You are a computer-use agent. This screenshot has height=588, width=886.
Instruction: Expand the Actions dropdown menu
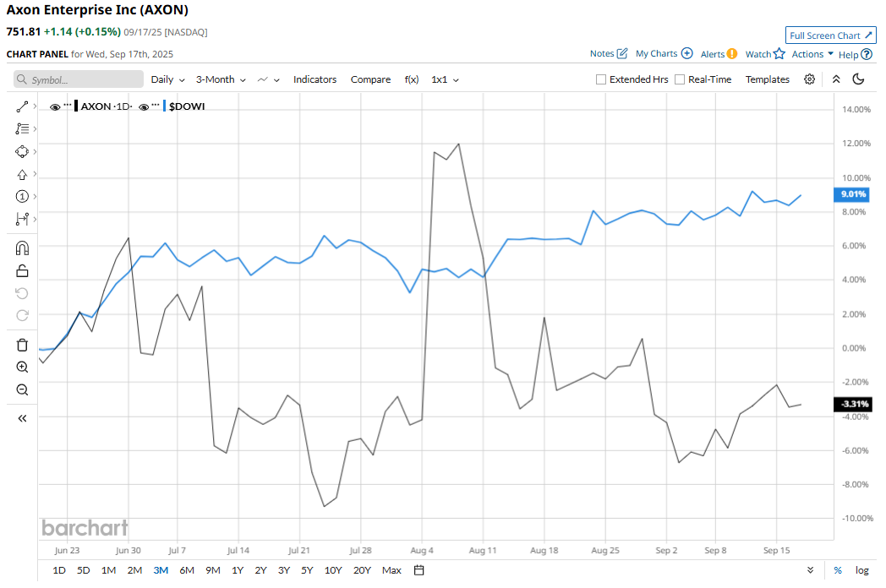pyautogui.click(x=812, y=54)
